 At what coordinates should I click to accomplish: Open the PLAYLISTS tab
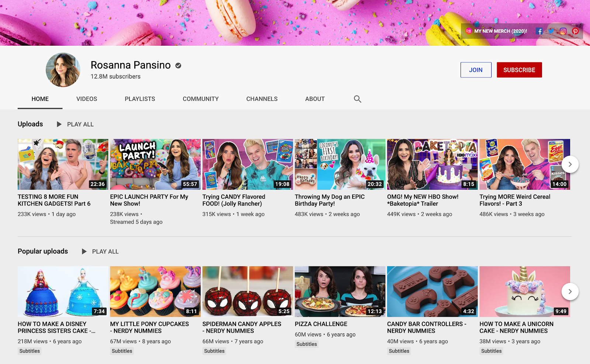click(x=140, y=99)
